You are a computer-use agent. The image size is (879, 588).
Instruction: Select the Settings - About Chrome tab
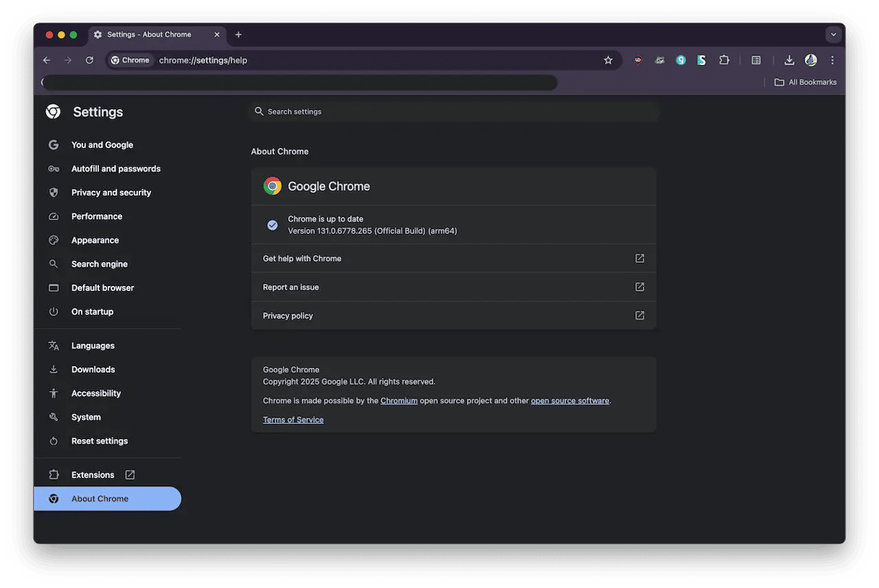[157, 35]
